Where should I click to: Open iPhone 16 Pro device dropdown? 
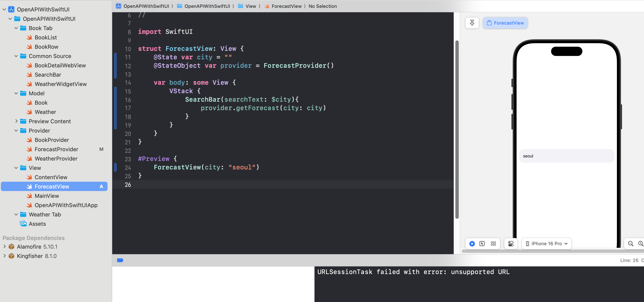[x=546, y=244]
